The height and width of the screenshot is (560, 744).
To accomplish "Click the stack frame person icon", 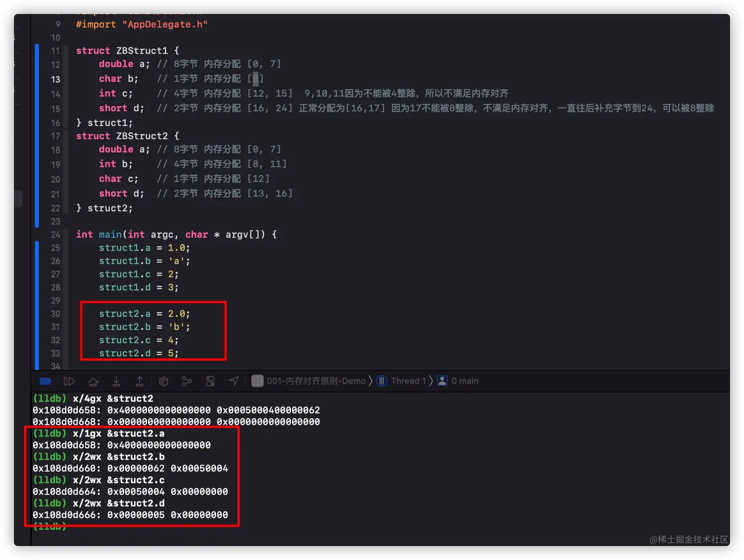I will click(x=442, y=381).
